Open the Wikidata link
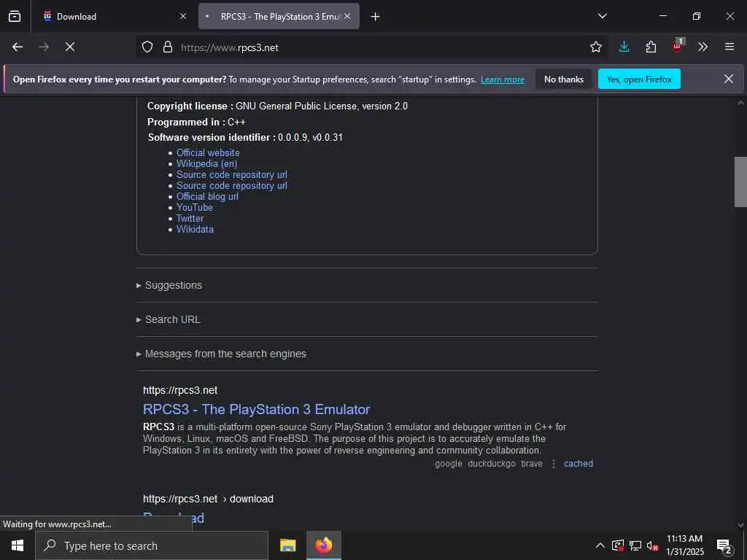The height and width of the screenshot is (560, 747). click(195, 230)
